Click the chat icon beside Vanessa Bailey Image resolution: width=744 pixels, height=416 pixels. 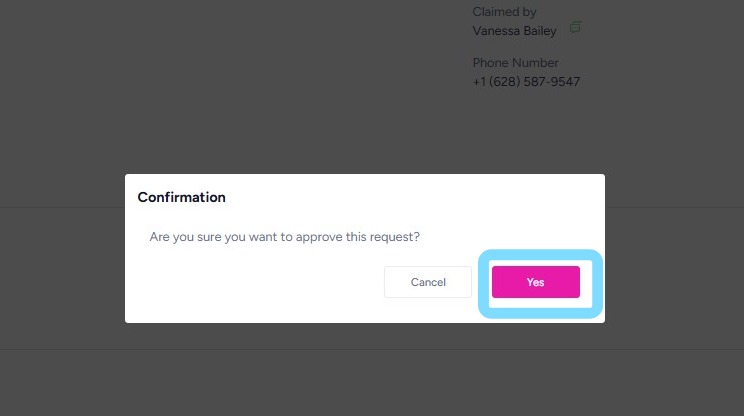pos(576,27)
